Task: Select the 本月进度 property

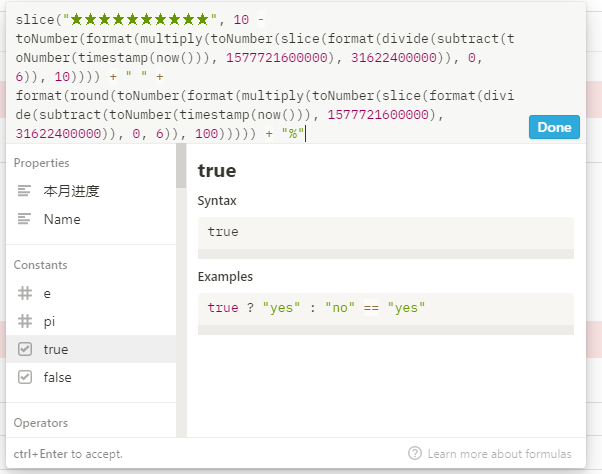Action: (91, 191)
